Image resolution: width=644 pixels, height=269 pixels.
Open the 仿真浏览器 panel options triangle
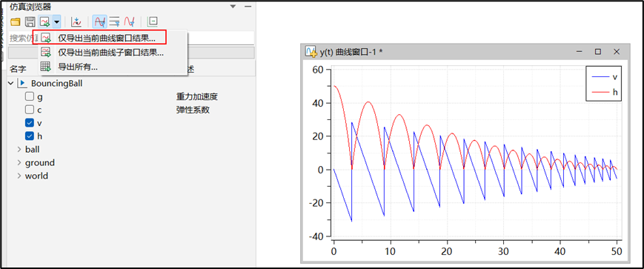point(233,7)
